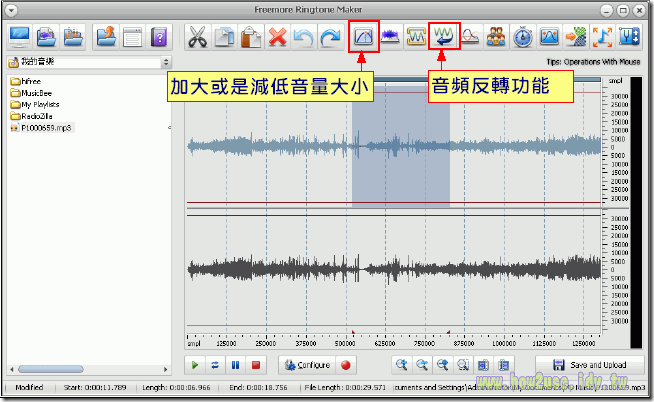Toggle the loop playback button
The image size is (654, 402).
tap(216, 365)
